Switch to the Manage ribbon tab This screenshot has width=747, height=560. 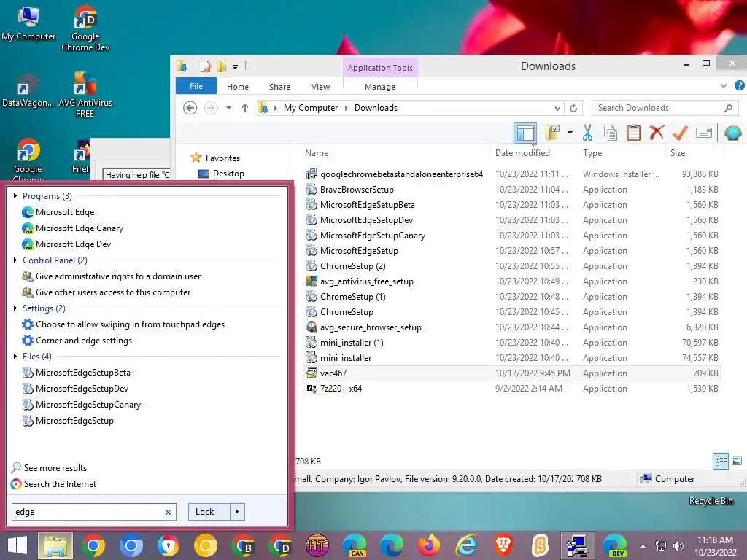pyautogui.click(x=379, y=87)
